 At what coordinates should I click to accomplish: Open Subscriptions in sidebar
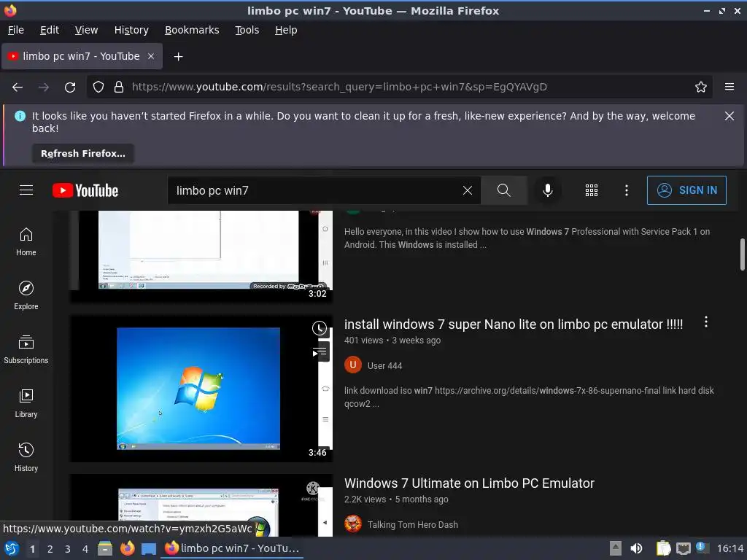(x=26, y=349)
